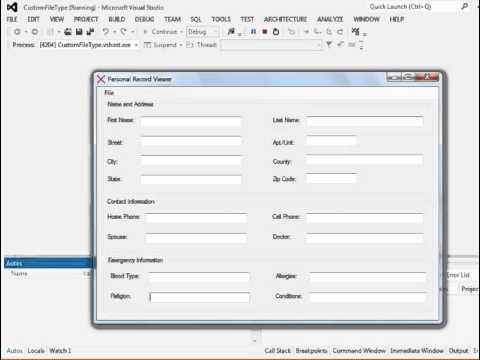Open the Process dropdown showing CustomFileType.vshost.exe
The height and width of the screenshot is (360, 480).
(x=89, y=45)
